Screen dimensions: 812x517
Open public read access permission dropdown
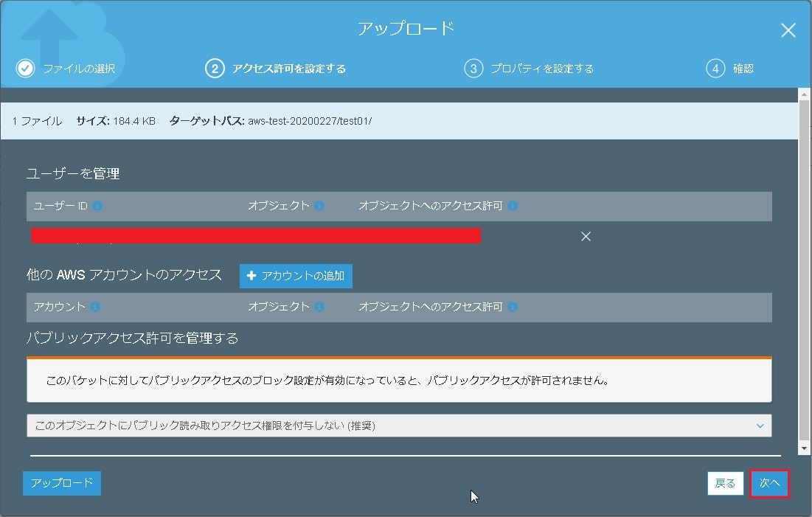click(399, 426)
